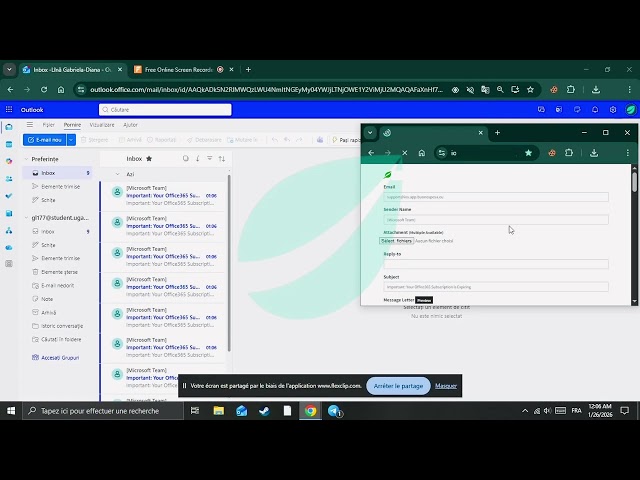
Task: Open downloads icon in main browser window
Action: [596, 89]
